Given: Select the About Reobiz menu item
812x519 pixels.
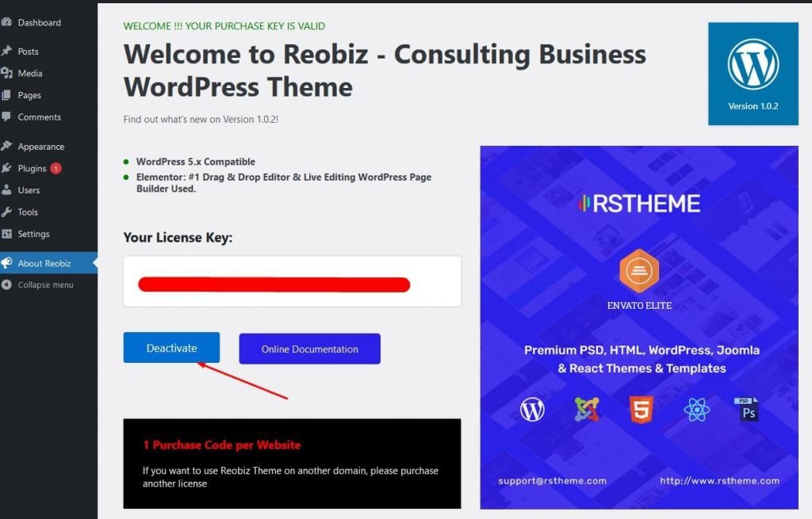Looking at the screenshot, I should pyautogui.click(x=44, y=263).
